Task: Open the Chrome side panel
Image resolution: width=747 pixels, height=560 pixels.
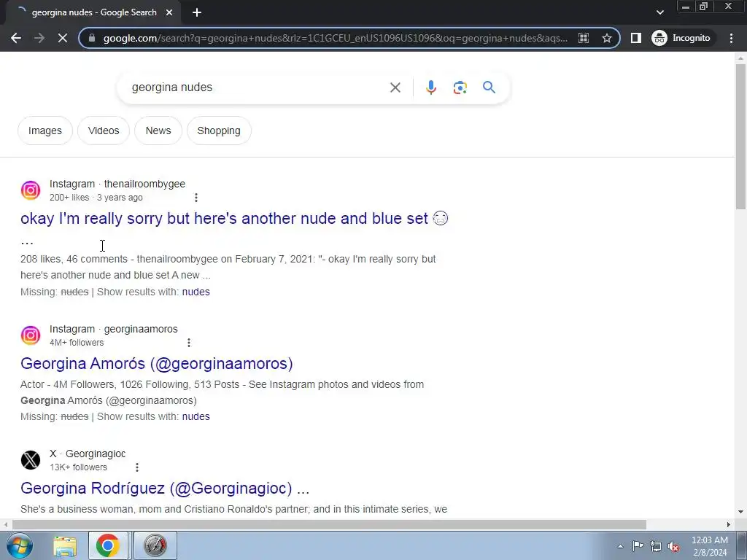Action: [635, 38]
